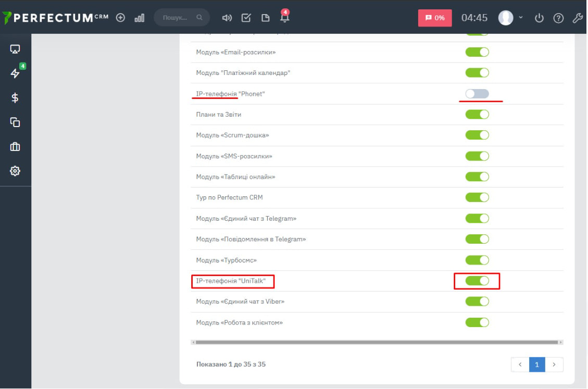The height and width of the screenshot is (389, 588).
Task: Click the search input field
Action: tap(178, 18)
